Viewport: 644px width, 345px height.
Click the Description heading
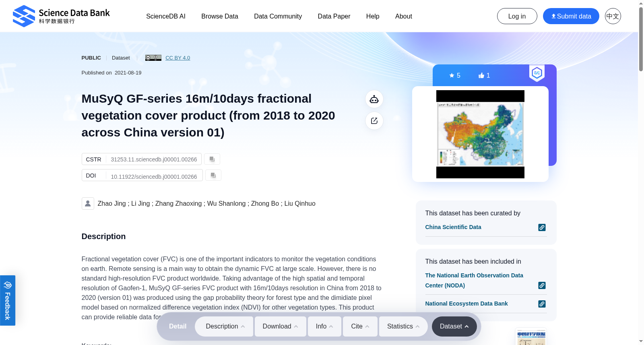[103, 237]
